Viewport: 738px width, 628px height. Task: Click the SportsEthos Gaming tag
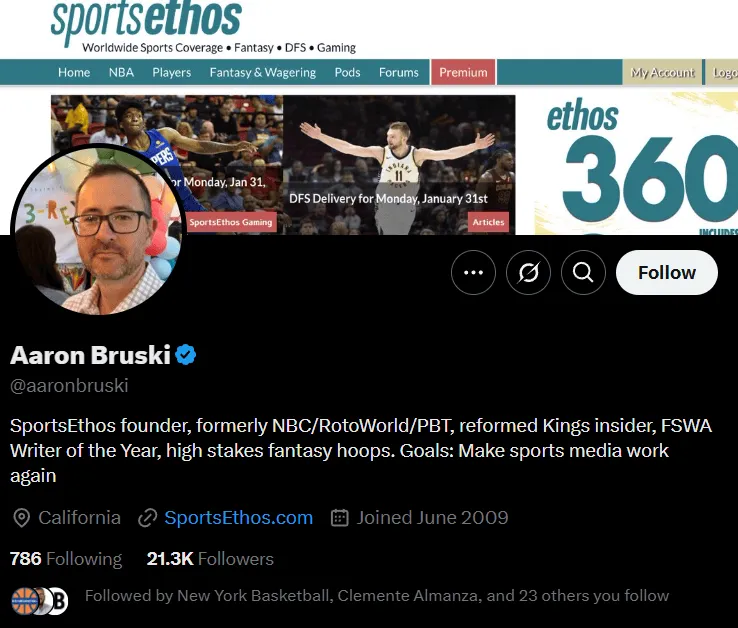[231, 222]
